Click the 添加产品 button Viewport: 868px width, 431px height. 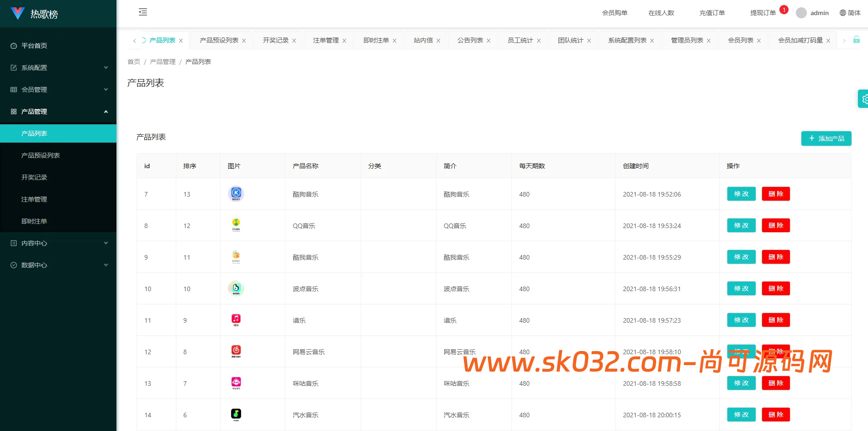pos(826,138)
